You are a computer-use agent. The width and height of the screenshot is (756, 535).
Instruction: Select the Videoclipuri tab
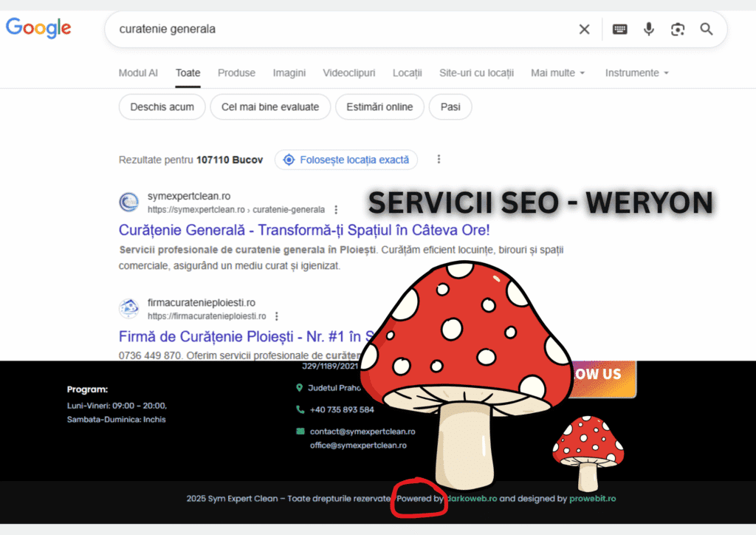[x=348, y=73]
